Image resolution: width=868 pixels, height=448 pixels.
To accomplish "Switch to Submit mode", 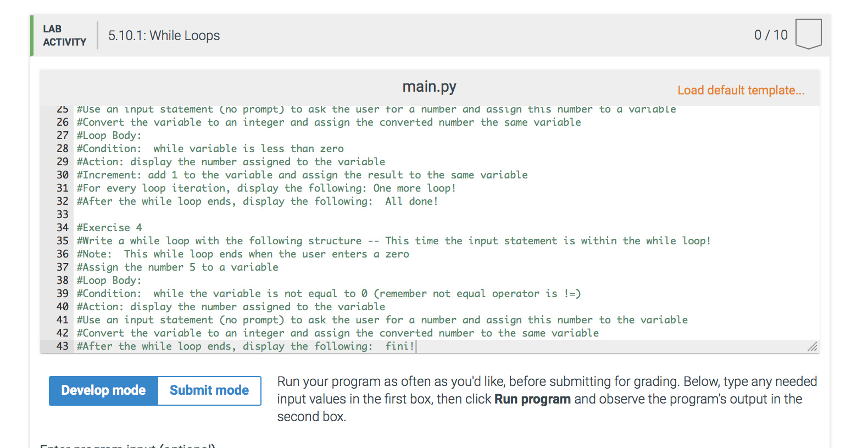I will [209, 390].
